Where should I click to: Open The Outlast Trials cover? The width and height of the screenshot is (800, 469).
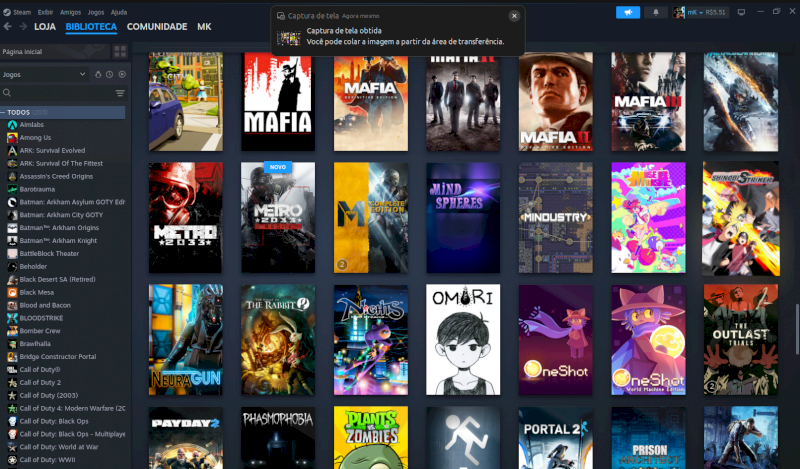point(741,340)
